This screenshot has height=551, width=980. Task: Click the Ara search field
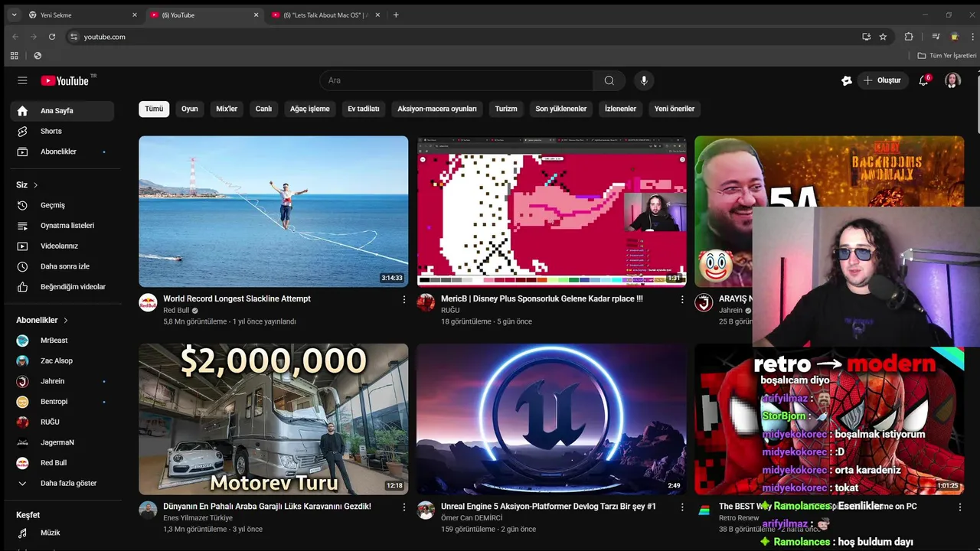coord(456,80)
